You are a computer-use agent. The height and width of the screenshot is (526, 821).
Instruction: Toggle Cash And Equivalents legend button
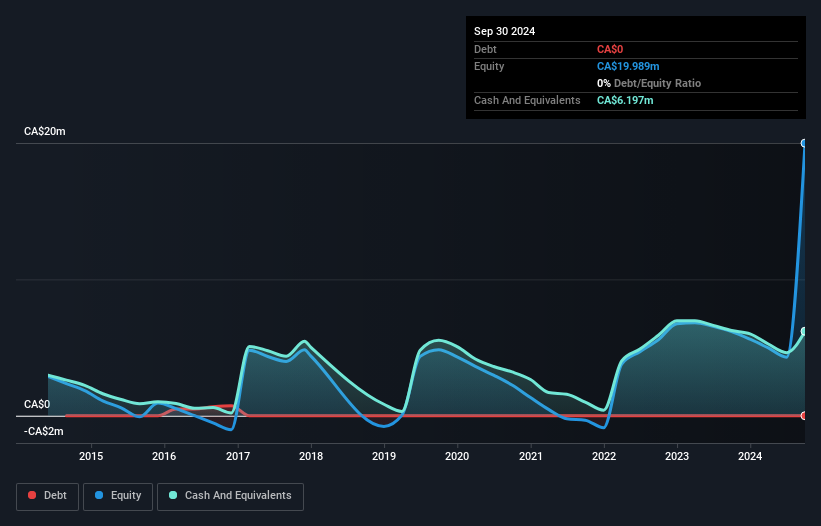click(x=230, y=496)
